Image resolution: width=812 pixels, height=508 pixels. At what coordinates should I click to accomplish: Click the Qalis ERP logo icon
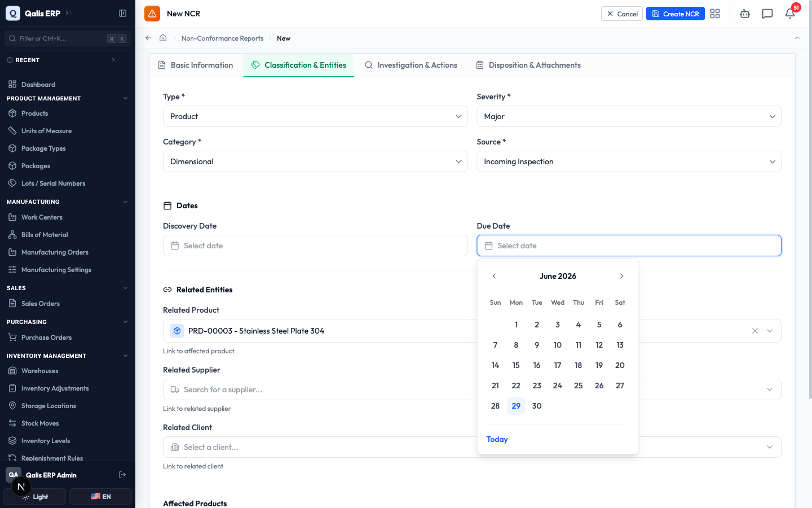click(12, 13)
